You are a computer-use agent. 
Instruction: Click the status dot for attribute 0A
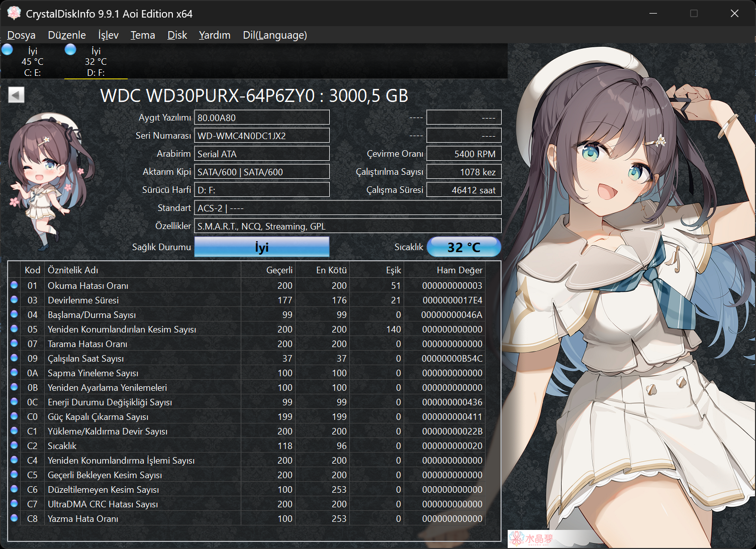[14, 372]
